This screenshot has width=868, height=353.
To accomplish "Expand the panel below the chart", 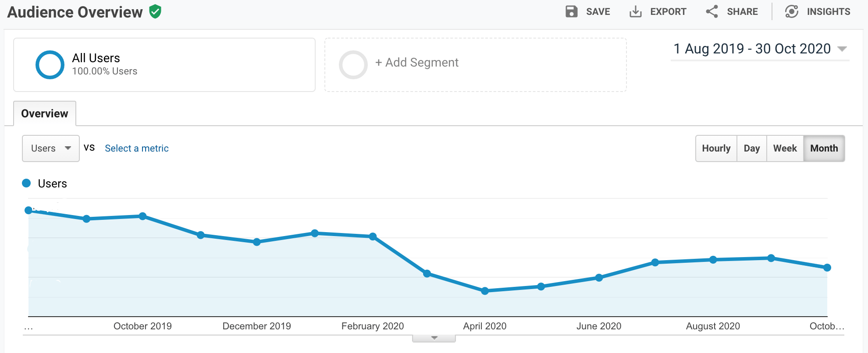I will tap(434, 338).
